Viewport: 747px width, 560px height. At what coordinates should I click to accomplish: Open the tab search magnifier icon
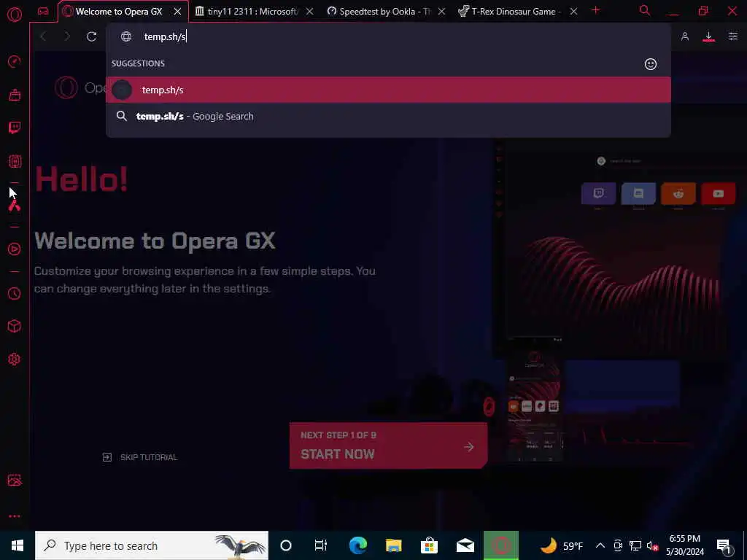(x=645, y=10)
